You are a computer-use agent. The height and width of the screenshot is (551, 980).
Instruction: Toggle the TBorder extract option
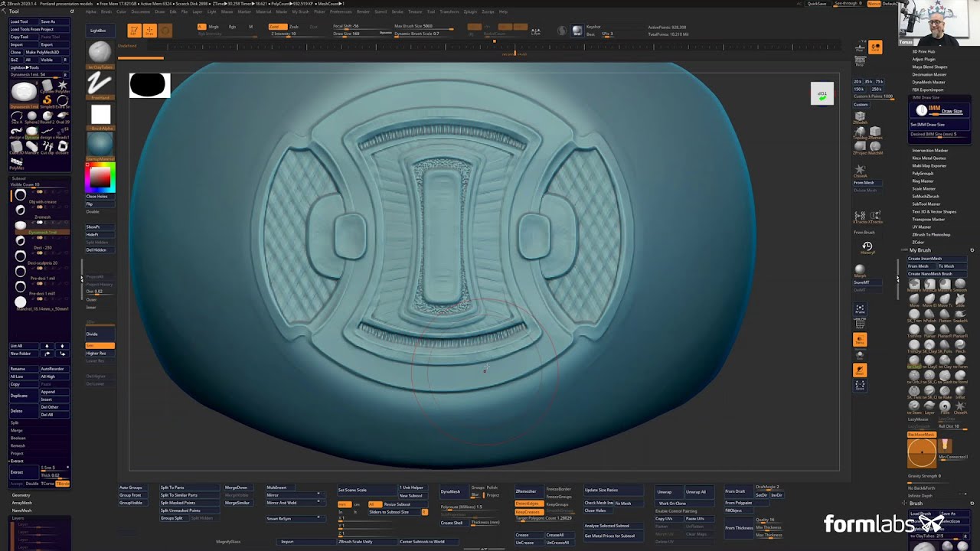click(62, 484)
